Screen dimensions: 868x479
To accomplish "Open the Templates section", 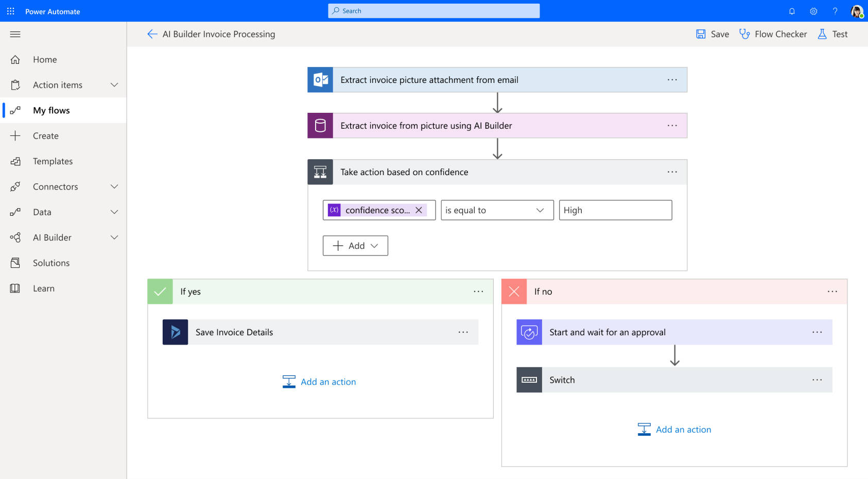I will pyautogui.click(x=53, y=161).
